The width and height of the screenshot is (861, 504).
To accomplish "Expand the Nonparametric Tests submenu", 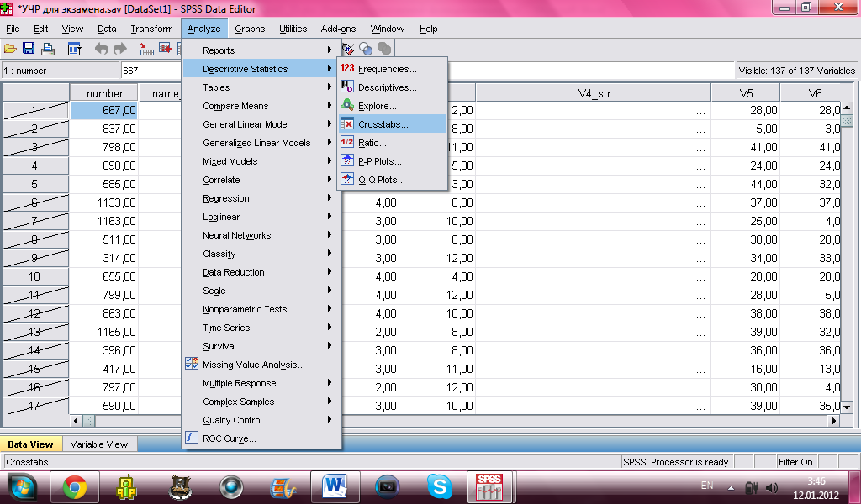I will [261, 309].
